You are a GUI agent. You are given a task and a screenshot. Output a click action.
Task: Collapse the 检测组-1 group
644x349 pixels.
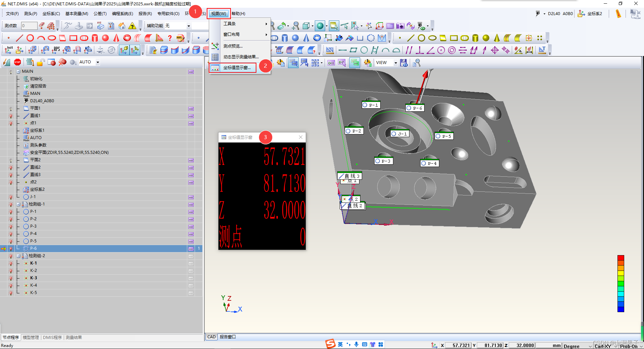click(x=18, y=204)
